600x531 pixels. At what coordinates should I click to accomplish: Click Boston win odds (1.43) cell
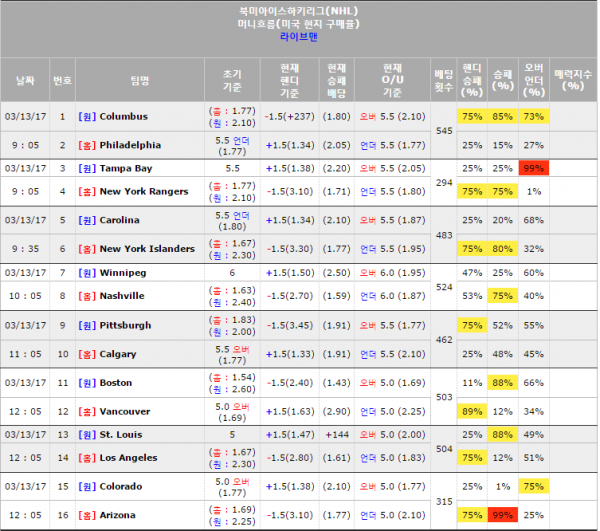pos(337,383)
